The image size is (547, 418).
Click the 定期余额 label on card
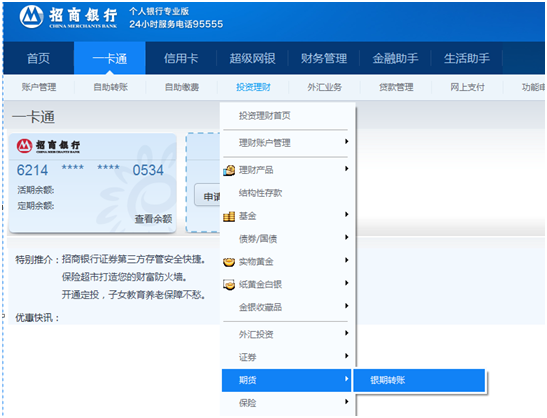pyautogui.click(x=36, y=206)
